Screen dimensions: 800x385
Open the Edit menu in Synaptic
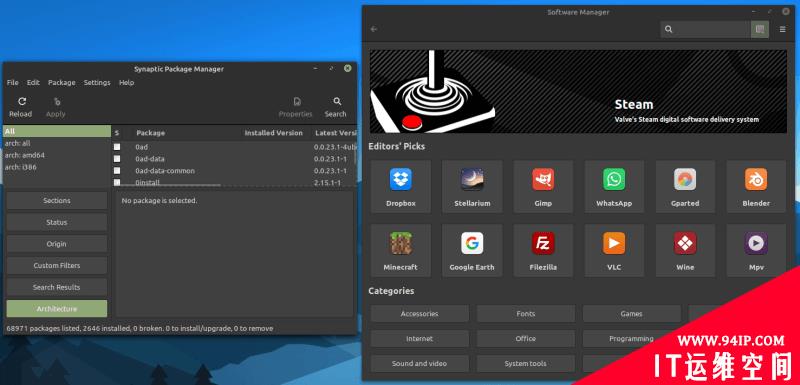[x=33, y=83]
